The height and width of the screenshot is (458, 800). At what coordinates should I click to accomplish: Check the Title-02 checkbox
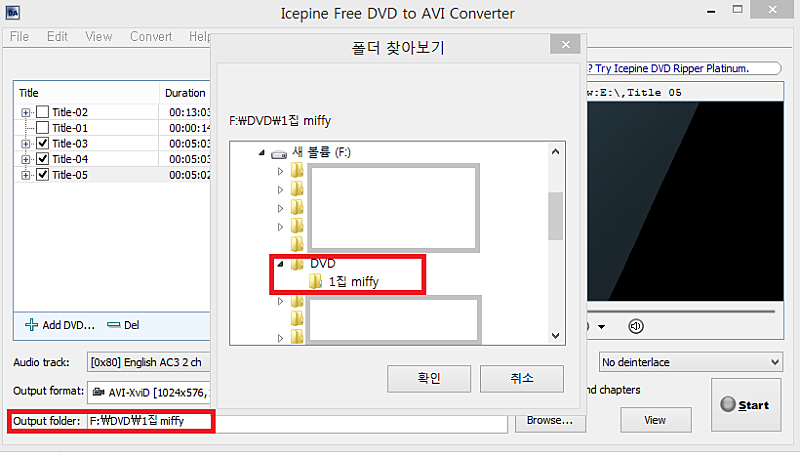pyautogui.click(x=43, y=112)
